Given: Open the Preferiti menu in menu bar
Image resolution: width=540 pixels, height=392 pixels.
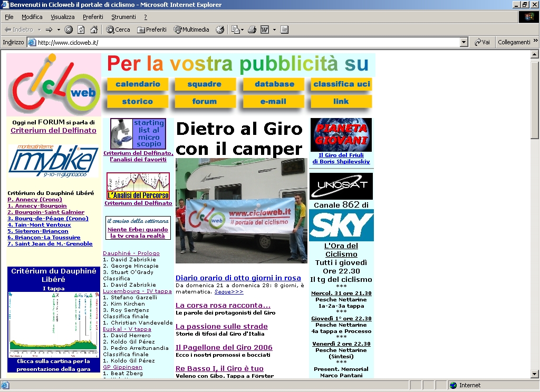Looking at the screenshot, I should (93, 17).
